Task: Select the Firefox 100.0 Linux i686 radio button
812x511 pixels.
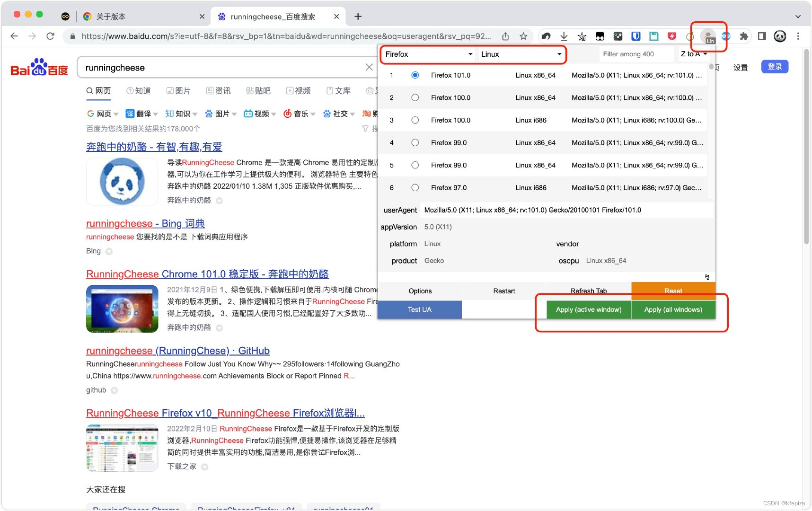Action: (x=415, y=120)
